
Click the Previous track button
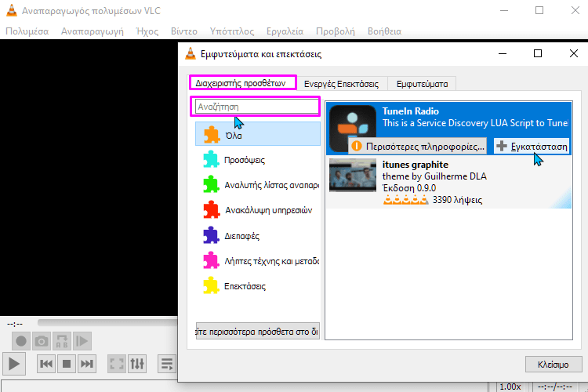pos(46,364)
